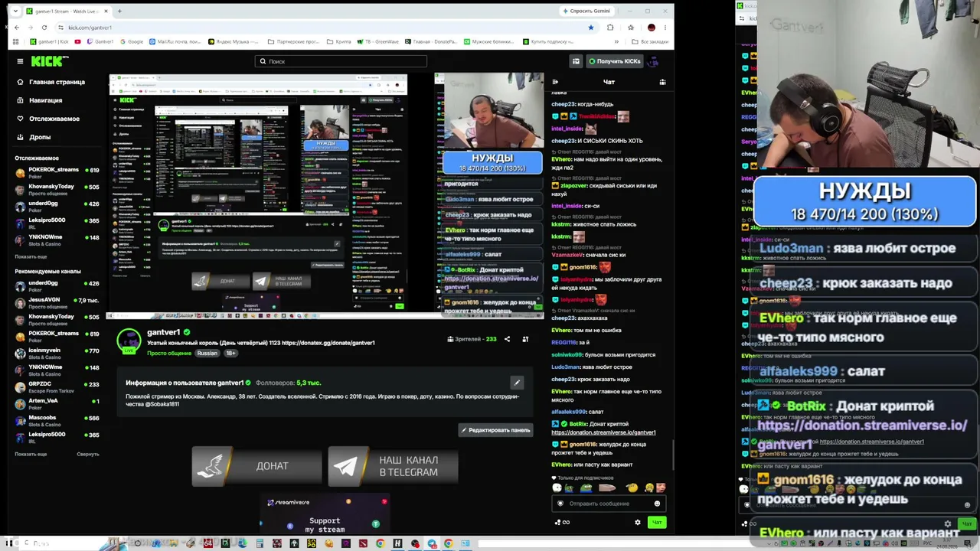
Task: Click Спросить Gemini button
Action: click(586, 11)
